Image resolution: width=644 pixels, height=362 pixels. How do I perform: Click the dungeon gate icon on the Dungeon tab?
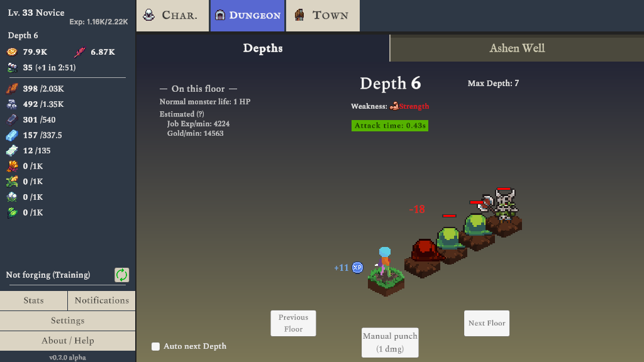pos(220,15)
